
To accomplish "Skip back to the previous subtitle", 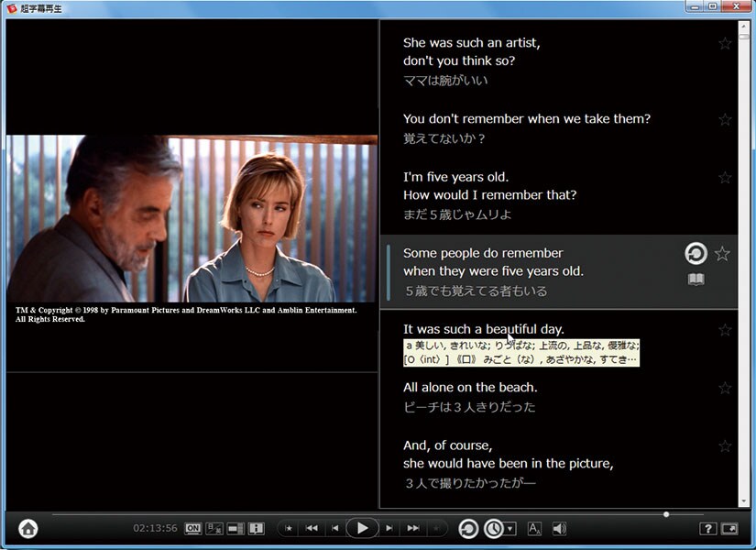I will [x=335, y=528].
